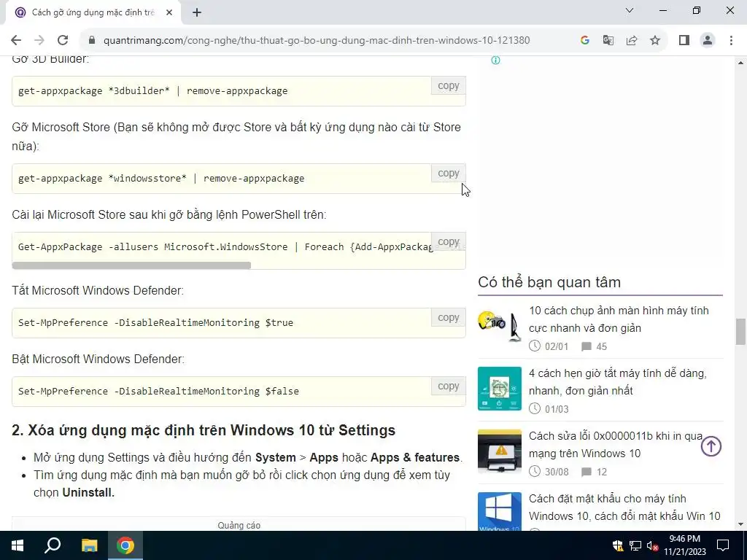The width and height of the screenshot is (747, 560).
Task: Open Chrome profile avatar
Action: (x=708, y=40)
